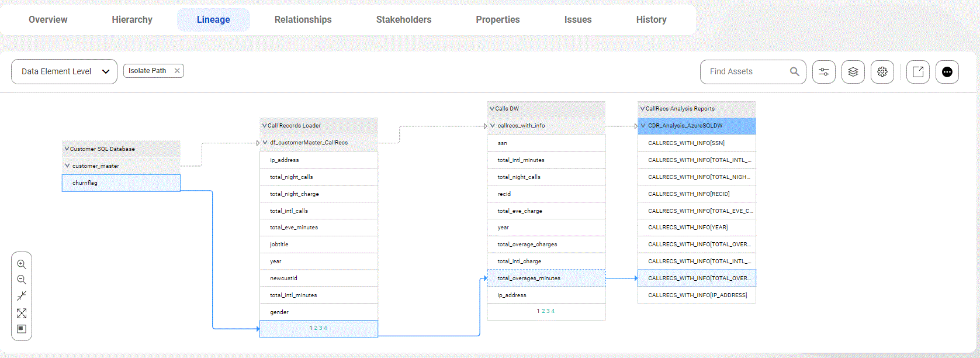Click the zoom out magnifier icon
Image resolution: width=980 pixels, height=358 pixels.
point(22,280)
